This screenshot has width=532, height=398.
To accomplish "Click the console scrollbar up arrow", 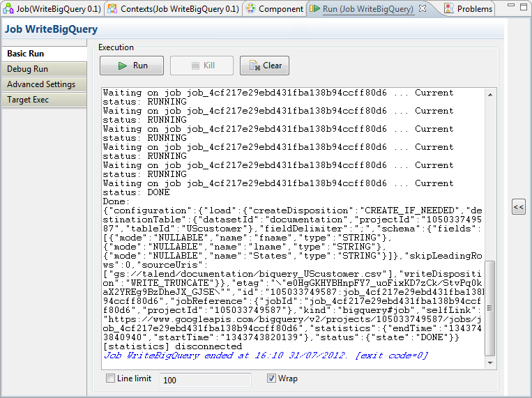I will coord(490,95).
